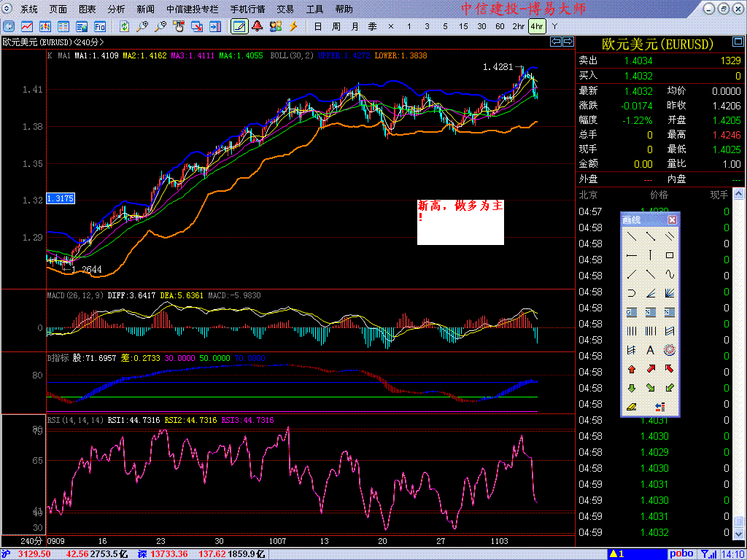Select the trend line drawing tool
The width and height of the screenshot is (747, 560).
[x=632, y=236]
